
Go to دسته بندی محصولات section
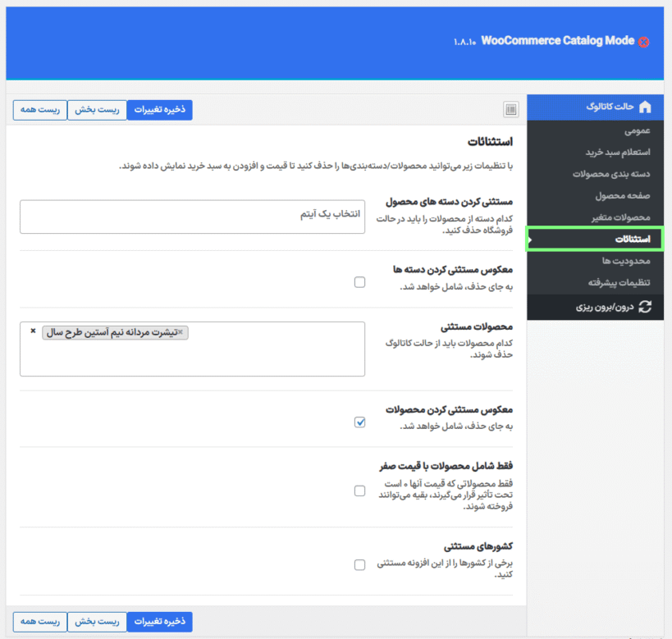click(596, 174)
